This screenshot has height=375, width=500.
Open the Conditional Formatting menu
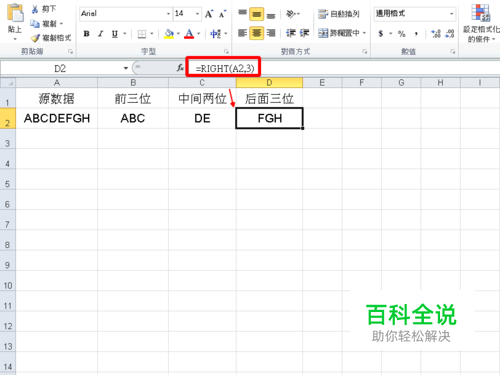click(x=481, y=23)
